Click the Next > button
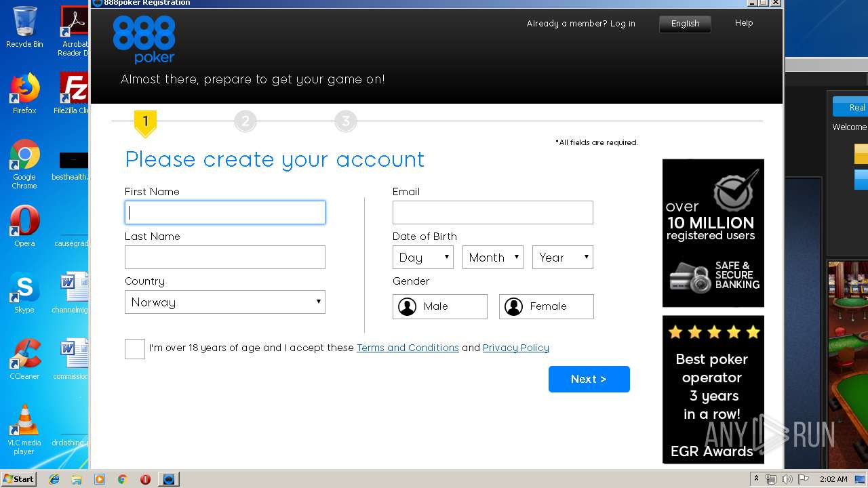This screenshot has height=488, width=868. click(589, 379)
